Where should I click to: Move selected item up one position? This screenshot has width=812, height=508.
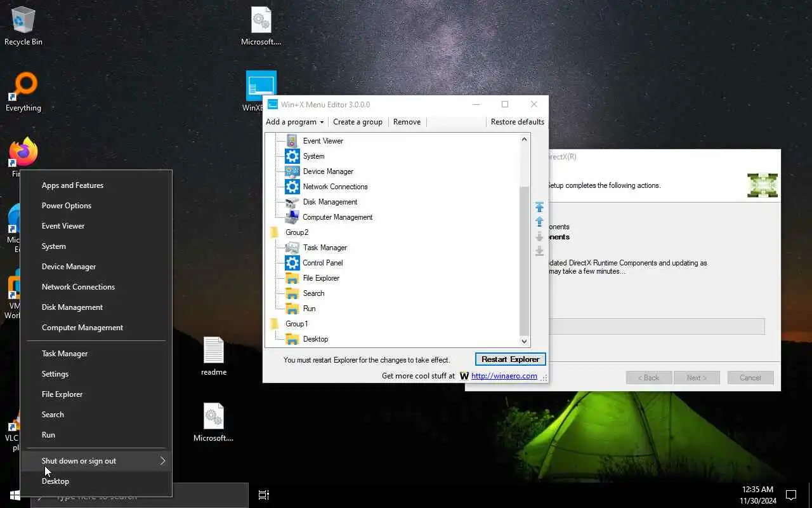point(539,222)
